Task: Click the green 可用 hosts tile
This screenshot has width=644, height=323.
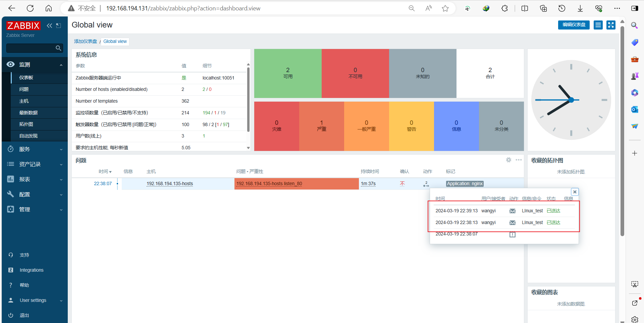Action: click(x=288, y=73)
